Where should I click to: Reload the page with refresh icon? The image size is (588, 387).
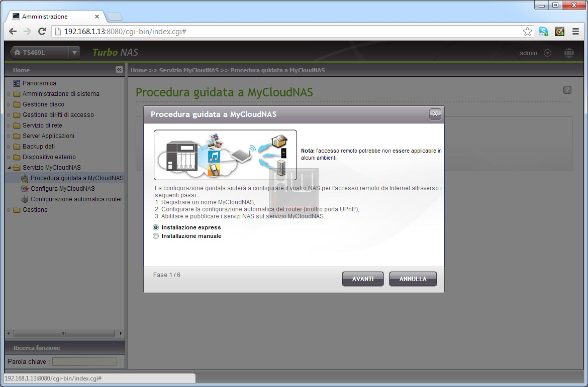(42, 32)
